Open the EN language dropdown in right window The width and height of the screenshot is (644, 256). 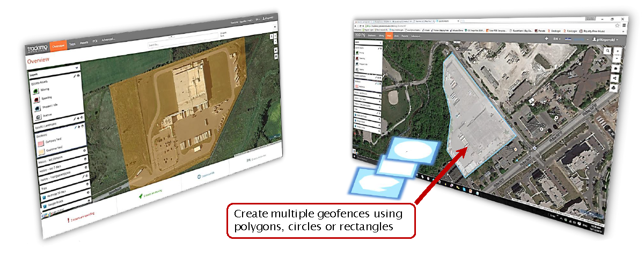(x=557, y=39)
